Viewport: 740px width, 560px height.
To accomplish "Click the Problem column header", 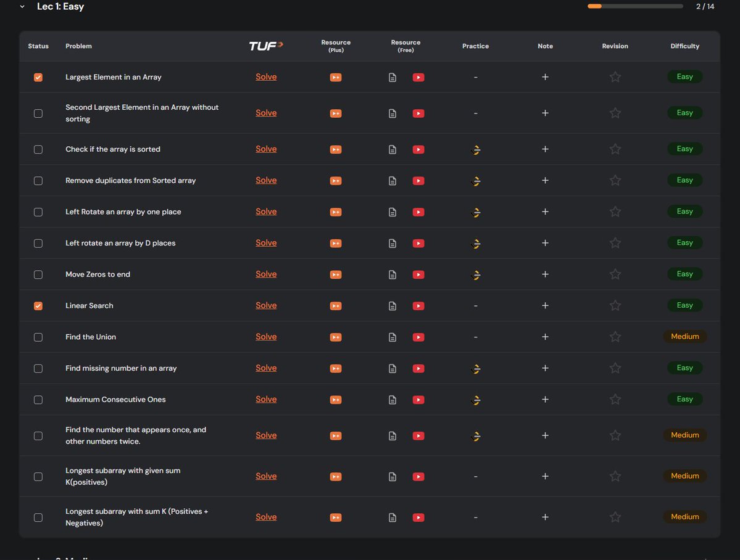I will click(79, 46).
